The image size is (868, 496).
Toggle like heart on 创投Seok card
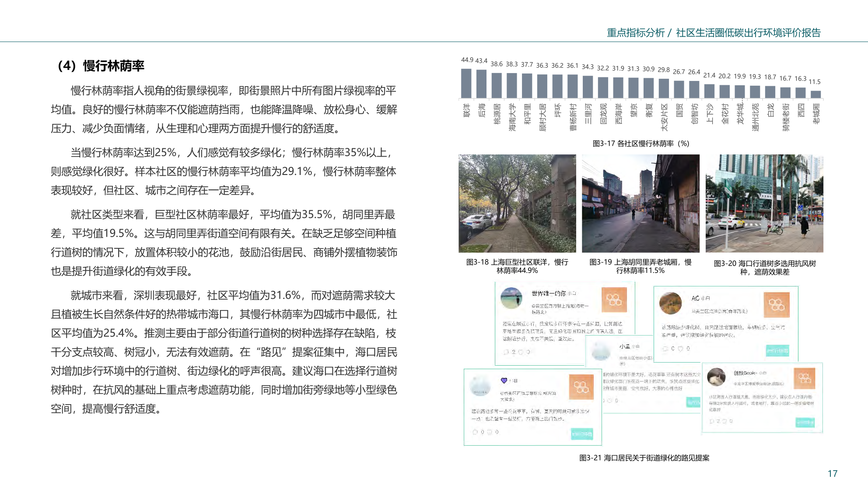tap(724, 421)
